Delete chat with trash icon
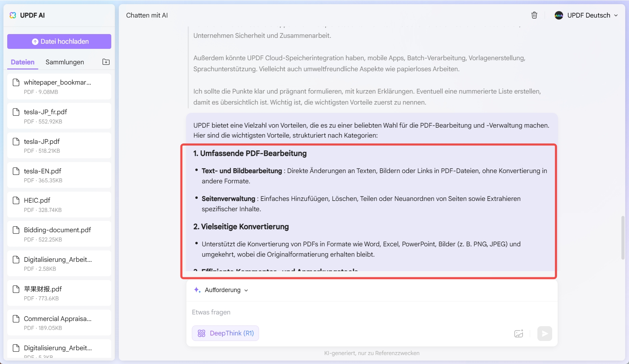Screen dimensions: 629x364 click(x=534, y=15)
